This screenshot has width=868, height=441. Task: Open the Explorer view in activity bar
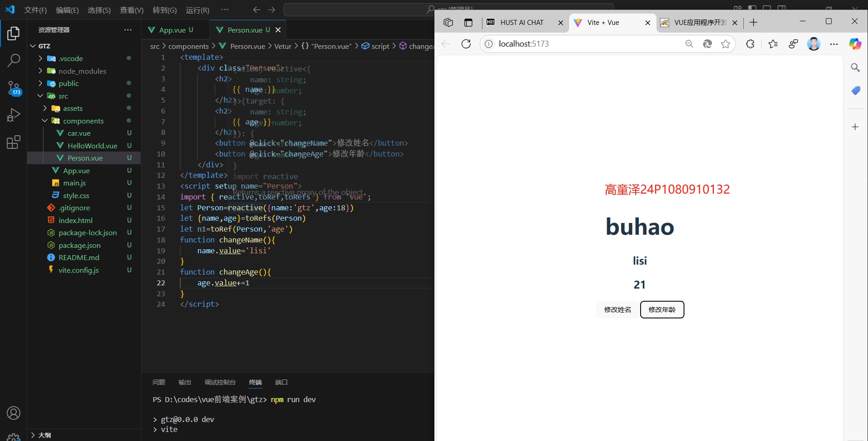pos(14,33)
